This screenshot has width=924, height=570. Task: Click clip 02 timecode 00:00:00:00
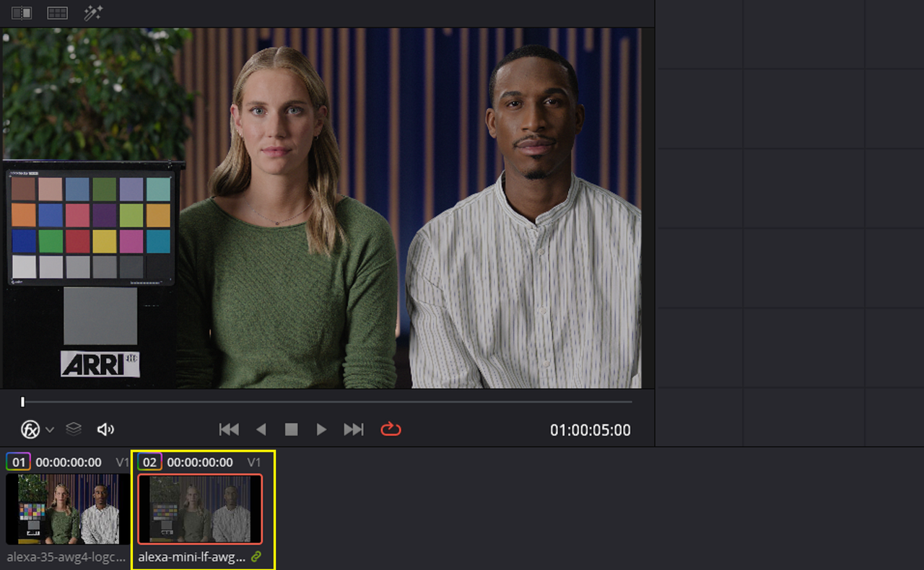click(x=200, y=462)
